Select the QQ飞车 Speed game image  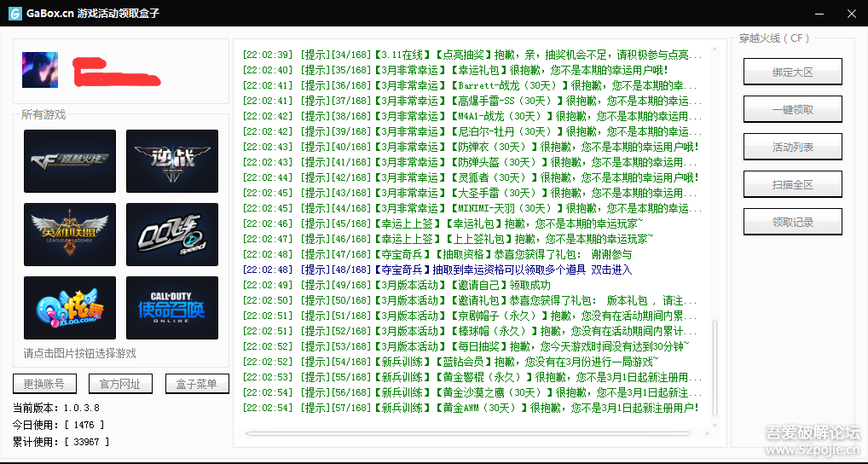172,235
